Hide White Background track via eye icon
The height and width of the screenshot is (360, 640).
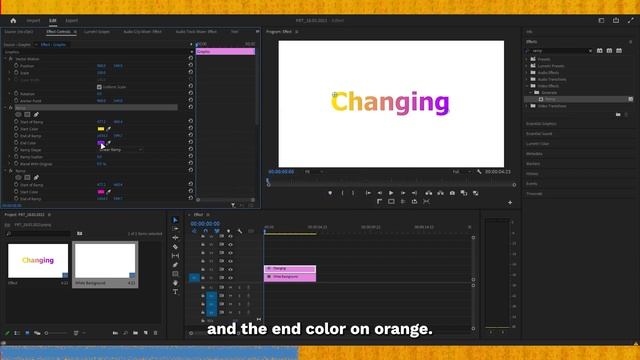[231, 278]
